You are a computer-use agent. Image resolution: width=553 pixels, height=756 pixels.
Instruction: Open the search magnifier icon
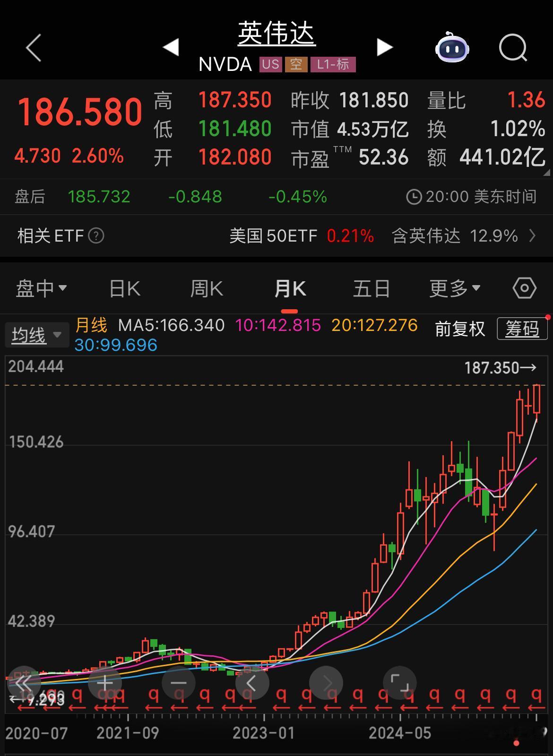click(x=513, y=47)
